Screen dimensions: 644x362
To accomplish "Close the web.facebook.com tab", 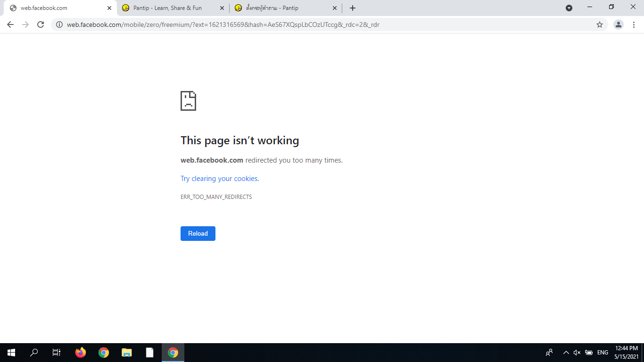I will [x=109, y=8].
